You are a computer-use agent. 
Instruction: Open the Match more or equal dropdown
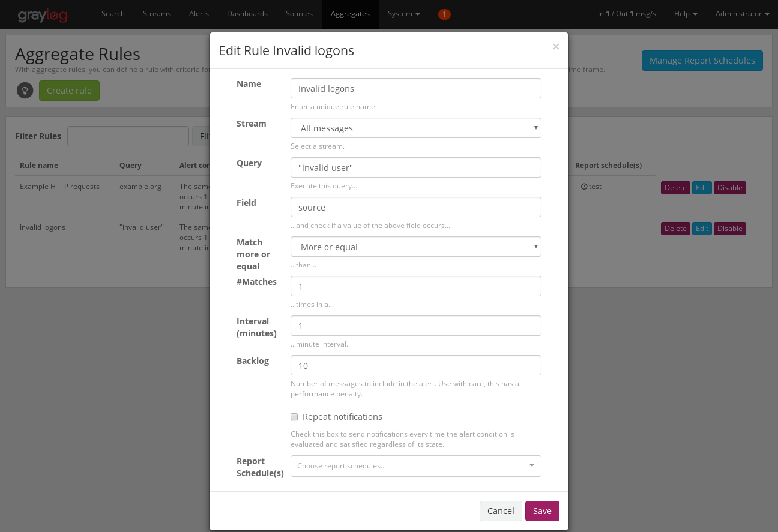[416, 247]
